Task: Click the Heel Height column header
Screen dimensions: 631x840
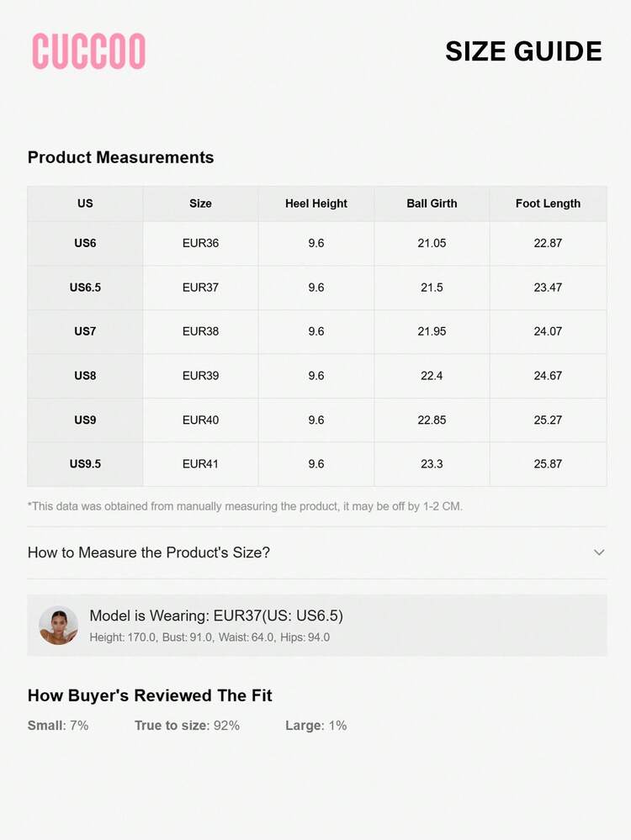Action: pyautogui.click(x=316, y=203)
